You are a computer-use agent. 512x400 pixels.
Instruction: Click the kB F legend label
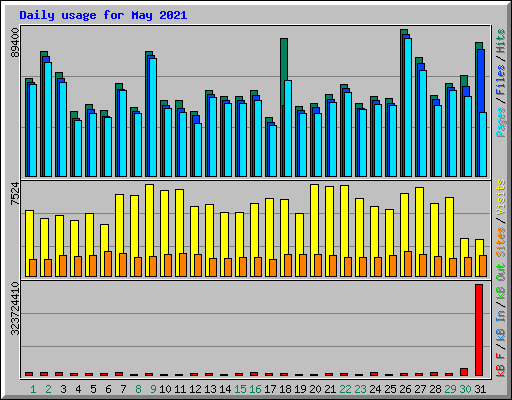pos(501,365)
